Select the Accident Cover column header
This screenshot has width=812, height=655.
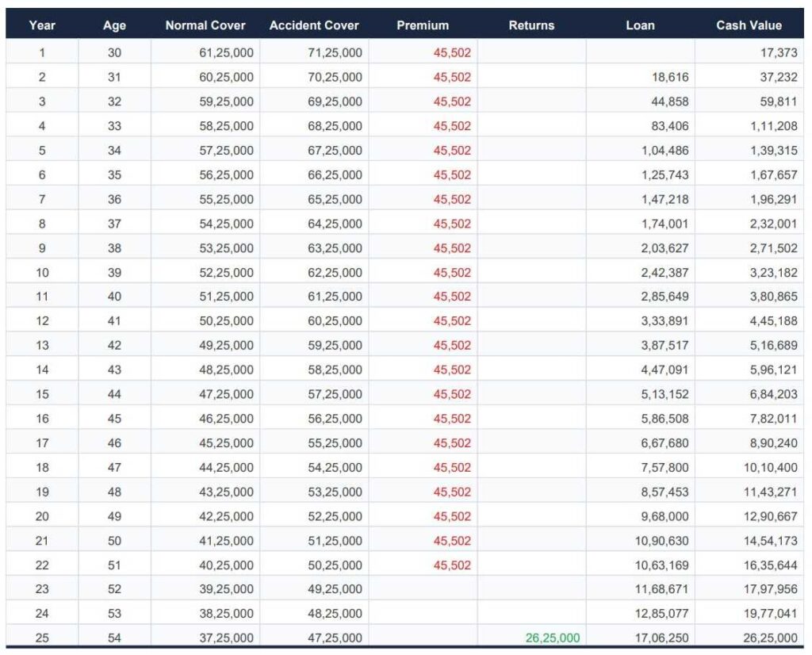pos(314,25)
